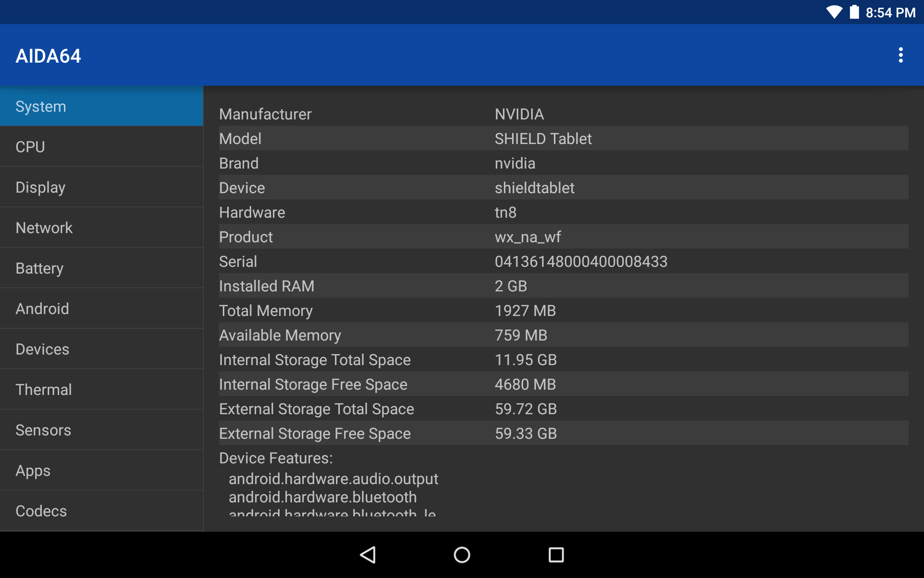Select the 1927 MB value
This screenshot has height=578, width=924.
pyautogui.click(x=525, y=311)
